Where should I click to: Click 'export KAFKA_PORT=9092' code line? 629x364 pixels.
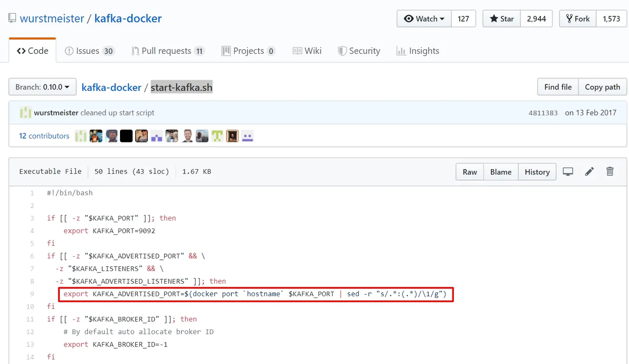coord(109,231)
